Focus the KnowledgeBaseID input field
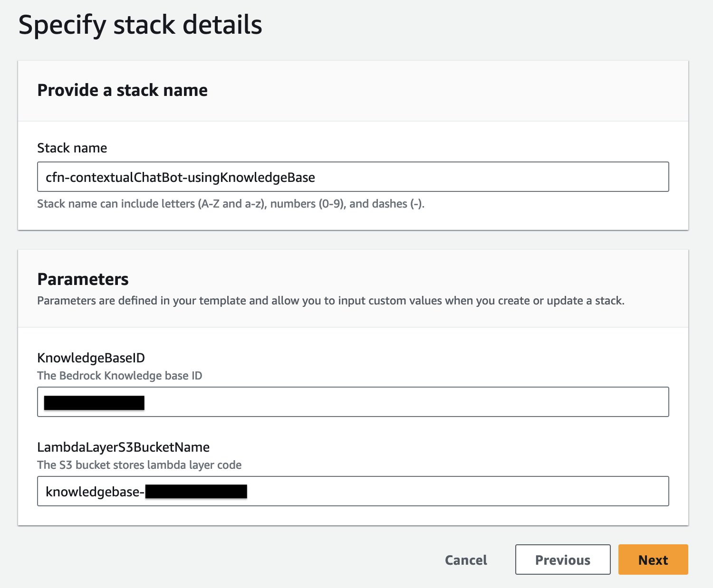713x588 pixels. 353,402
